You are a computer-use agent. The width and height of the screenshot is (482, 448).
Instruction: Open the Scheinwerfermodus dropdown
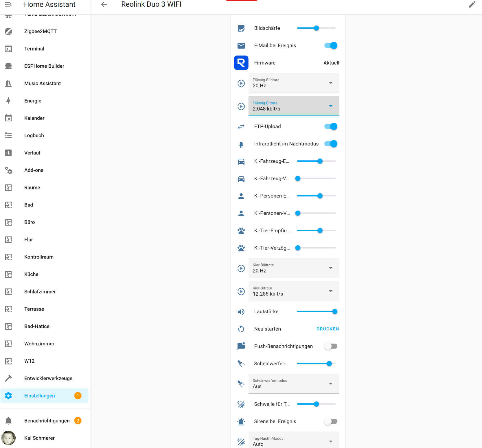pos(294,384)
